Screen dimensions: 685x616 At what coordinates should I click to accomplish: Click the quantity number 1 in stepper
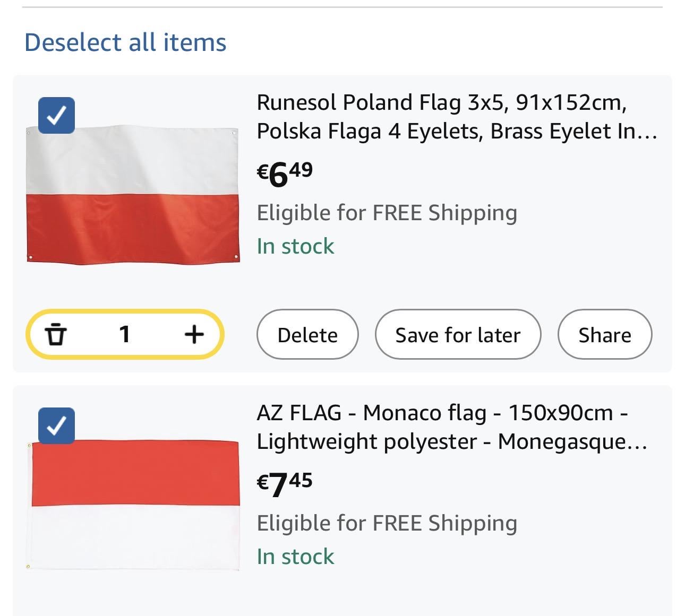tap(125, 334)
